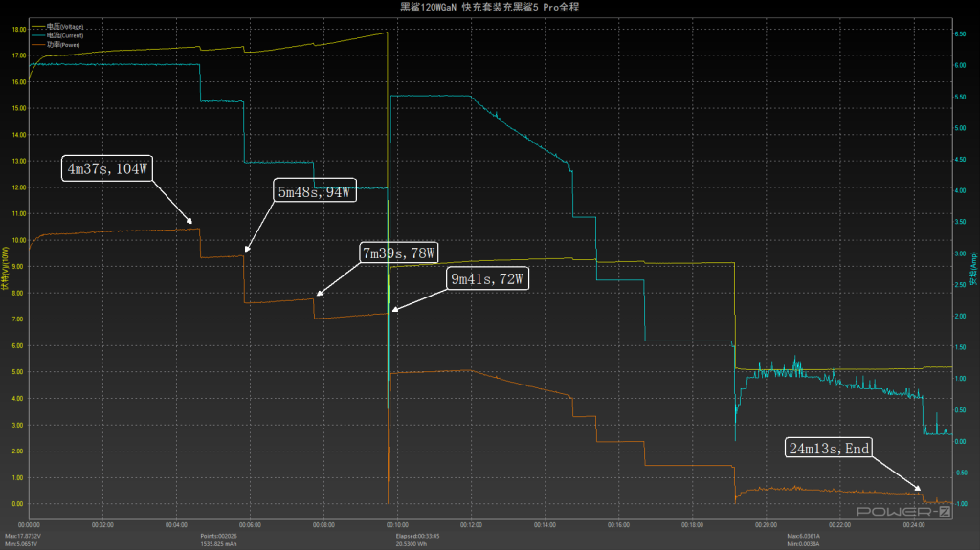Click the Max:6.0361A current readout
Screen dimensions: 980x550
click(804, 536)
